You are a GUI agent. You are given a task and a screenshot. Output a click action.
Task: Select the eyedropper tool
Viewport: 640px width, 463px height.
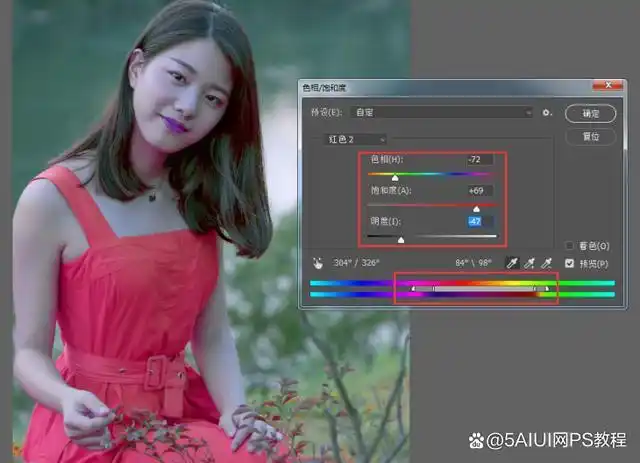512,263
